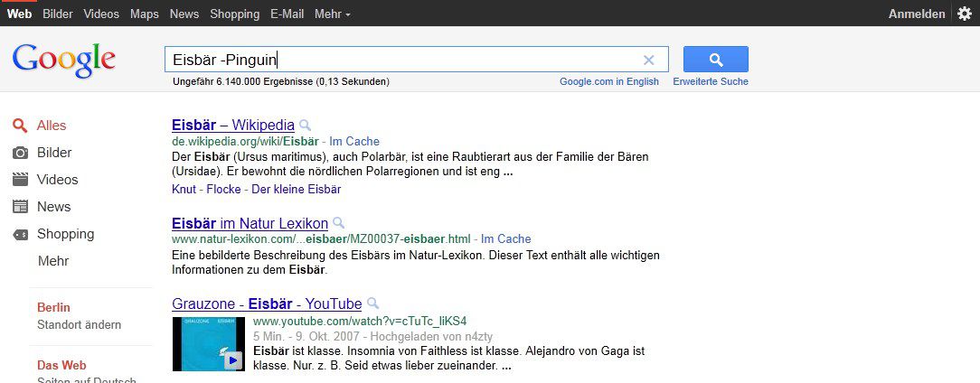980x383 pixels.
Task: Select Das Web filter in the sidebar
Action: 61,365
